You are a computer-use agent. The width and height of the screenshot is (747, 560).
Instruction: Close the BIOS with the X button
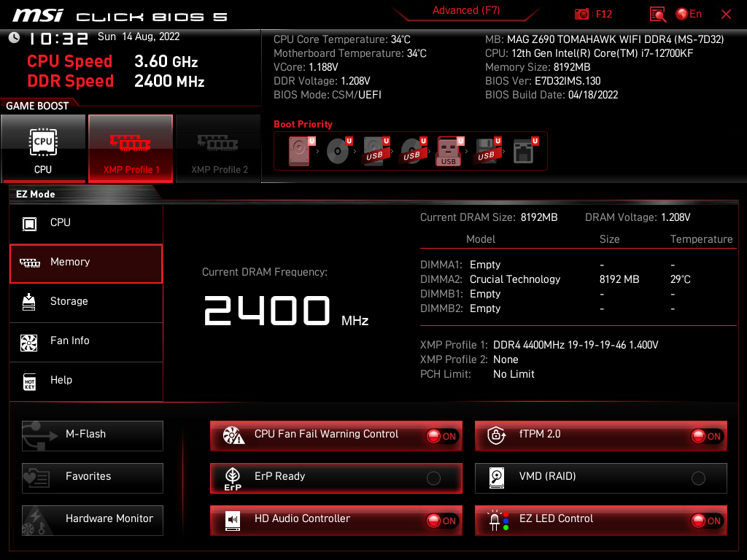click(726, 15)
